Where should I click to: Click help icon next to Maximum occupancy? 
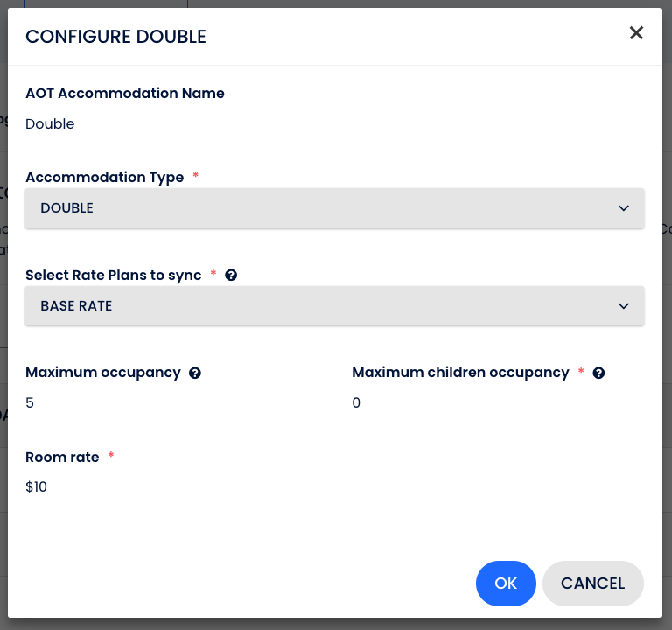(x=195, y=373)
